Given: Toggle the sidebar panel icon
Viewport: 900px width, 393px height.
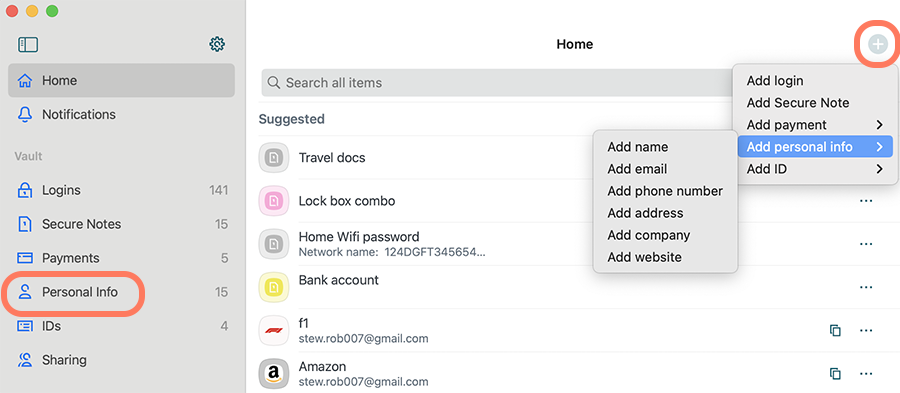Looking at the screenshot, I should pyautogui.click(x=28, y=45).
